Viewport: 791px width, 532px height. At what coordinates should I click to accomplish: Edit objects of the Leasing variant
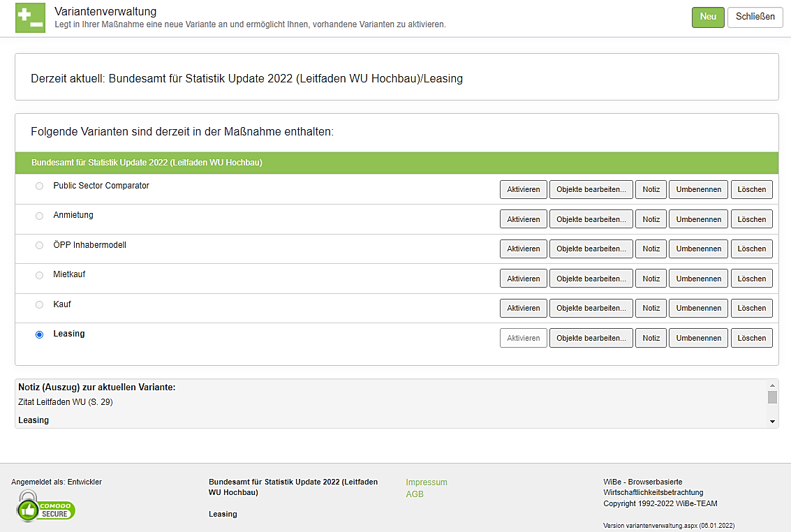point(591,338)
